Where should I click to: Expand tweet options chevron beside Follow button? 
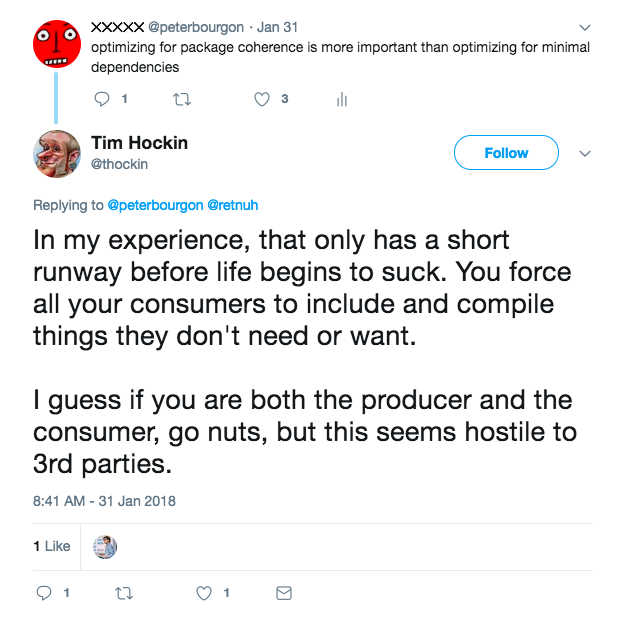585,154
